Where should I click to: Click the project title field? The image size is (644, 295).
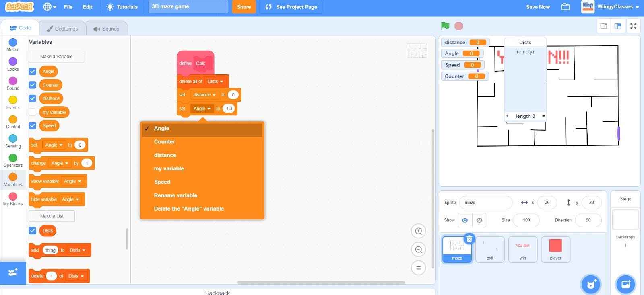188,7
